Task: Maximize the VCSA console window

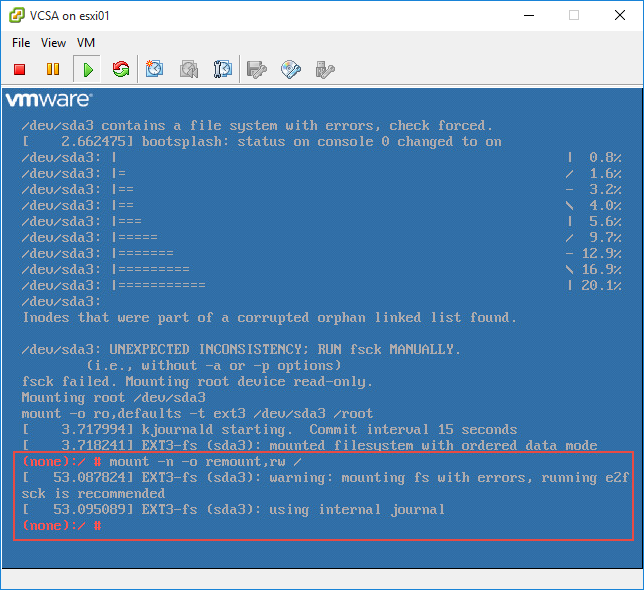Action: coord(574,15)
